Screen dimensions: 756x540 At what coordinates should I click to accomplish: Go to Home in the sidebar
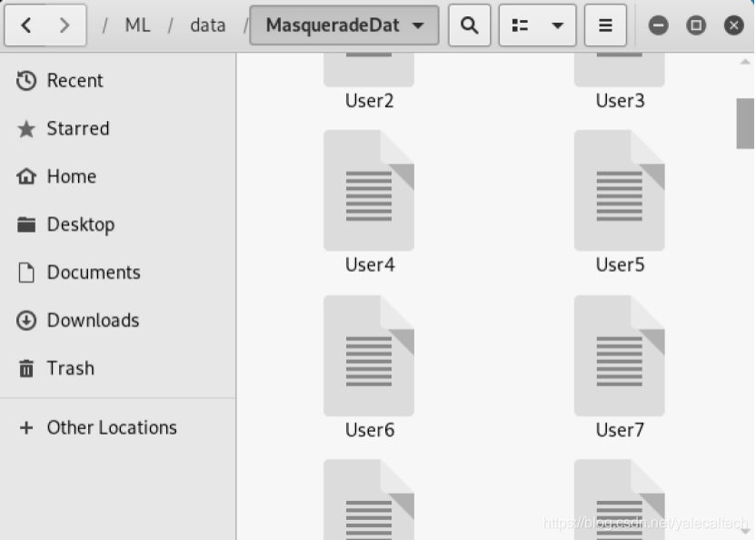pos(117,176)
